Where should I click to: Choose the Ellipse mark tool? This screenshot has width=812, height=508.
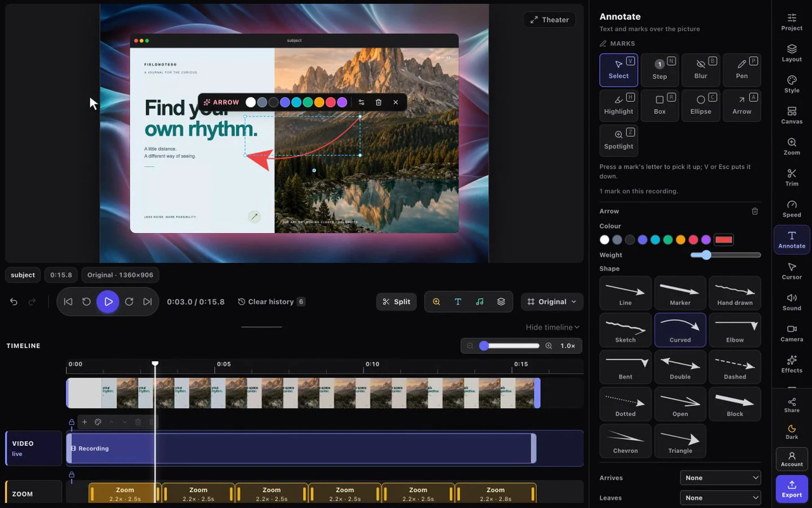701,106
